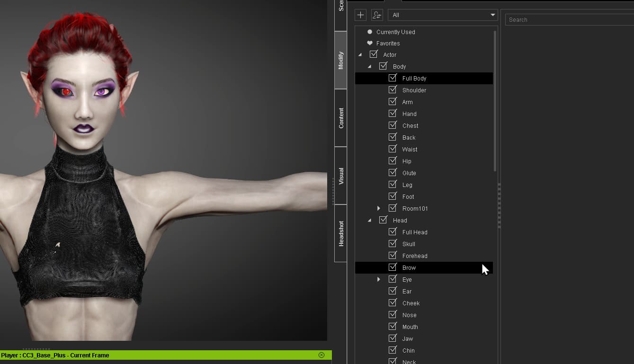Select the Favorites heart icon
The image size is (634, 364).
tap(370, 43)
